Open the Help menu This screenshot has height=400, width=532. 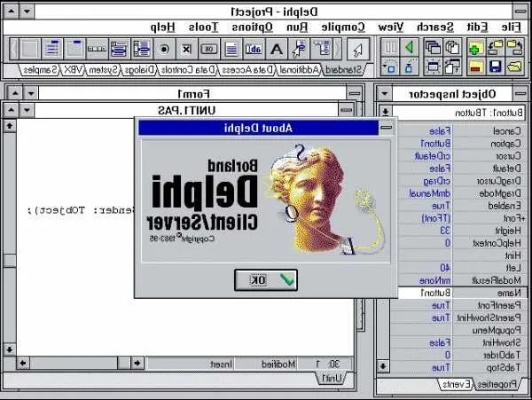click(x=163, y=27)
